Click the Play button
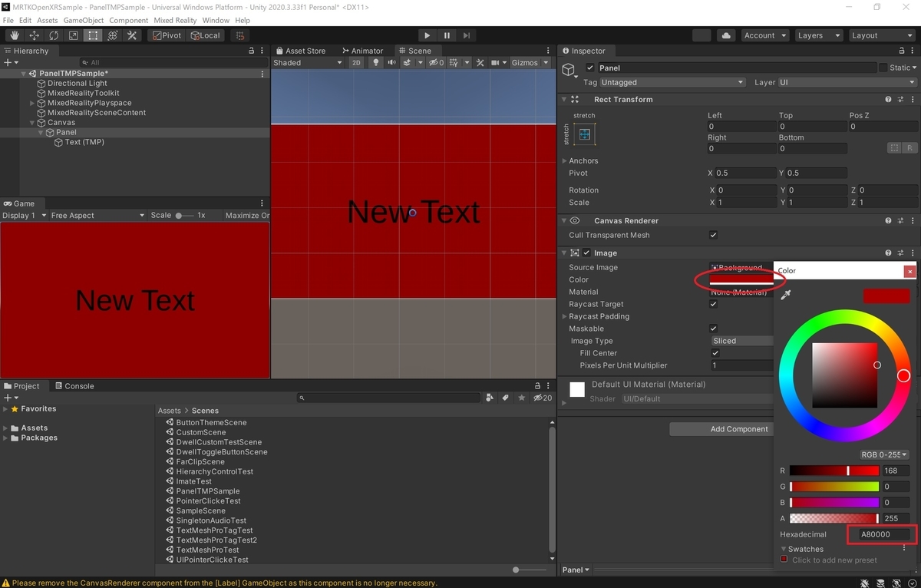This screenshot has height=588, width=921. tap(427, 35)
